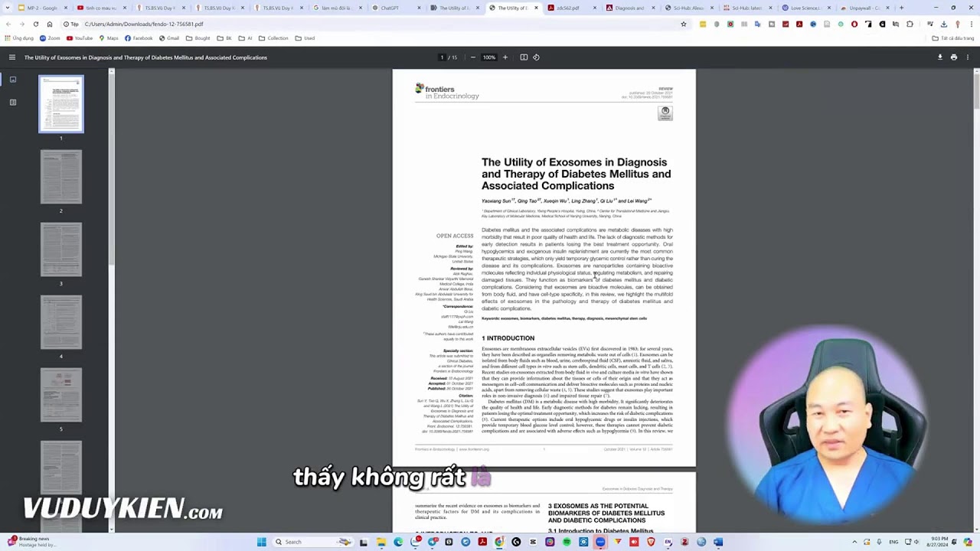Open the browser extensions puzzle icon
980x551 pixels.
(910, 24)
